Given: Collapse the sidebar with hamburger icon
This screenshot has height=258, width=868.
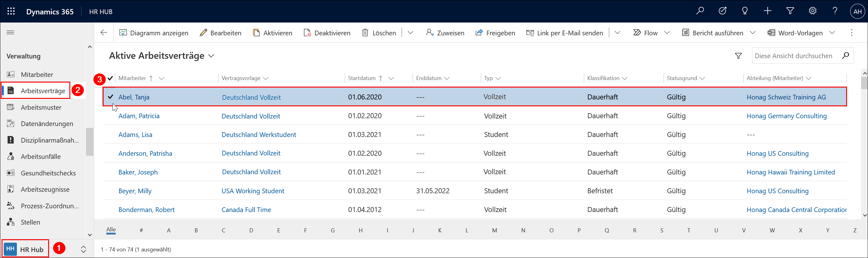Looking at the screenshot, I should (10, 33).
